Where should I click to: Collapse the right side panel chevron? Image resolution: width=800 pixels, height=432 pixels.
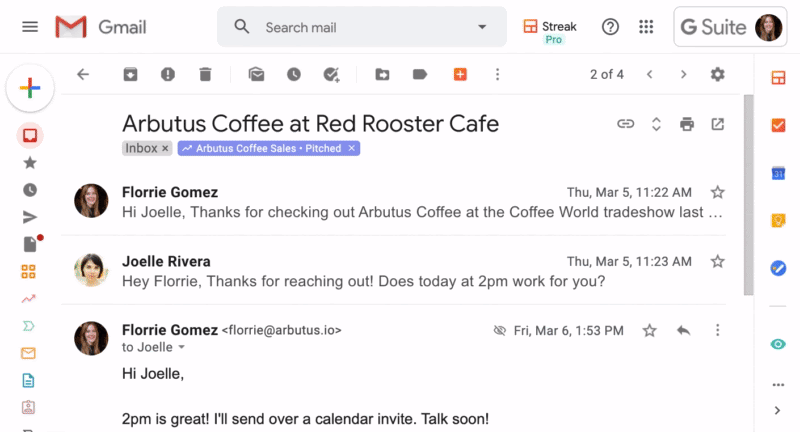coord(777,411)
